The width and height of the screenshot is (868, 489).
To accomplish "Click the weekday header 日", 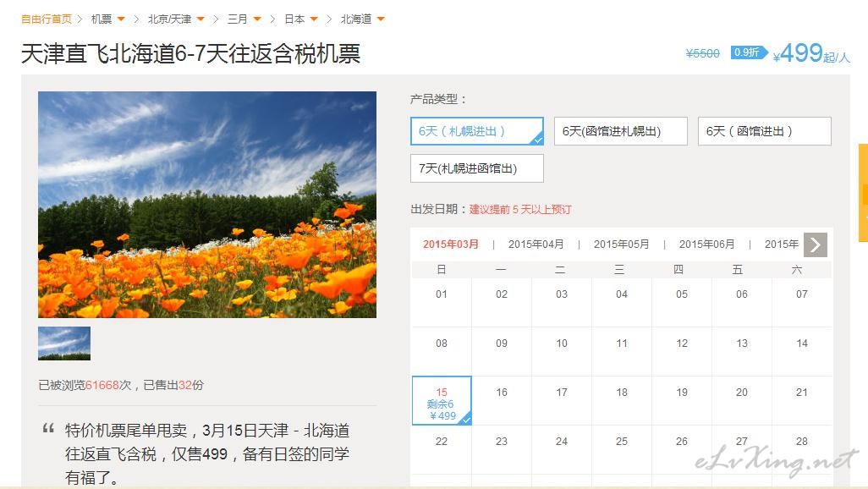I will point(442,270).
